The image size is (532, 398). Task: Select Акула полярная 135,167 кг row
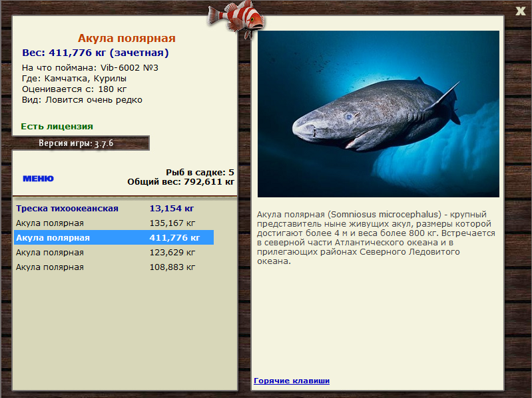click(x=114, y=223)
